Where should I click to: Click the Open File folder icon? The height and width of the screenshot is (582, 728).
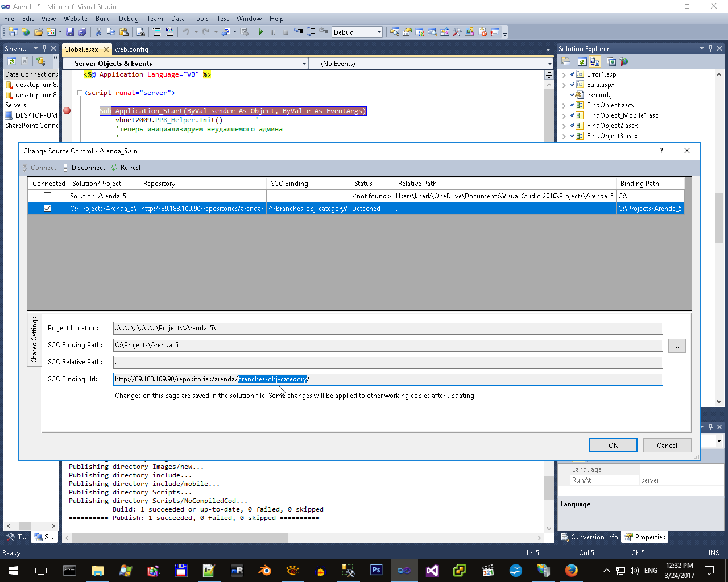[38, 32]
